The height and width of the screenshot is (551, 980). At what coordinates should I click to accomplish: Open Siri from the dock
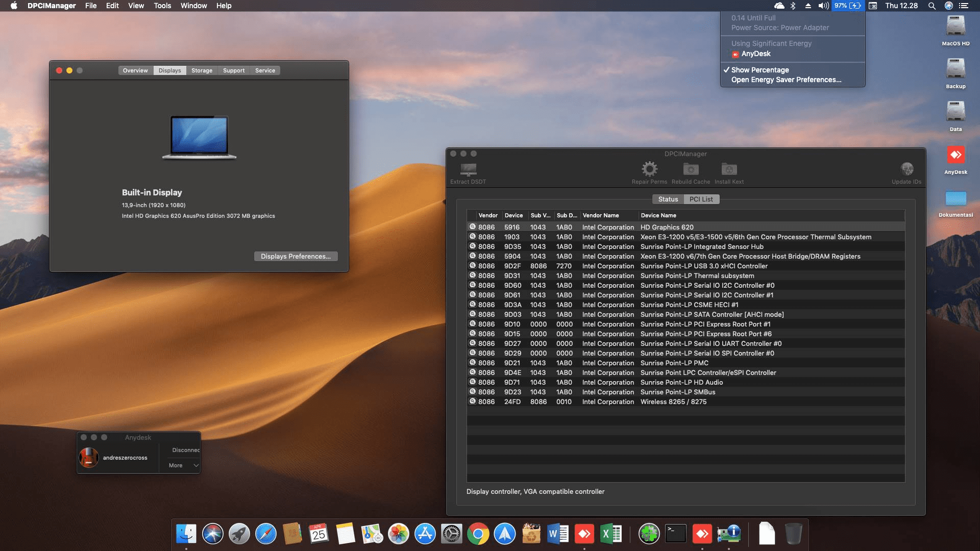(x=213, y=534)
